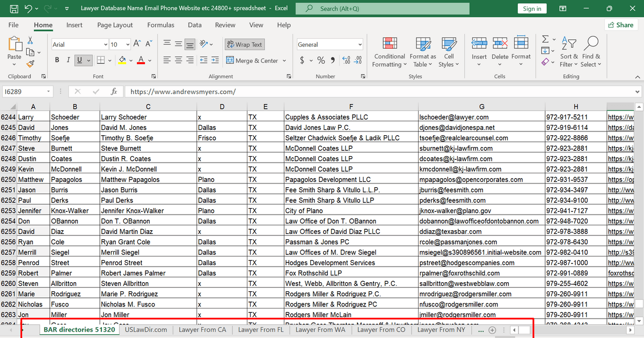The width and height of the screenshot is (644, 338).
Task: Click the Merge & Center button
Action: 252,61
